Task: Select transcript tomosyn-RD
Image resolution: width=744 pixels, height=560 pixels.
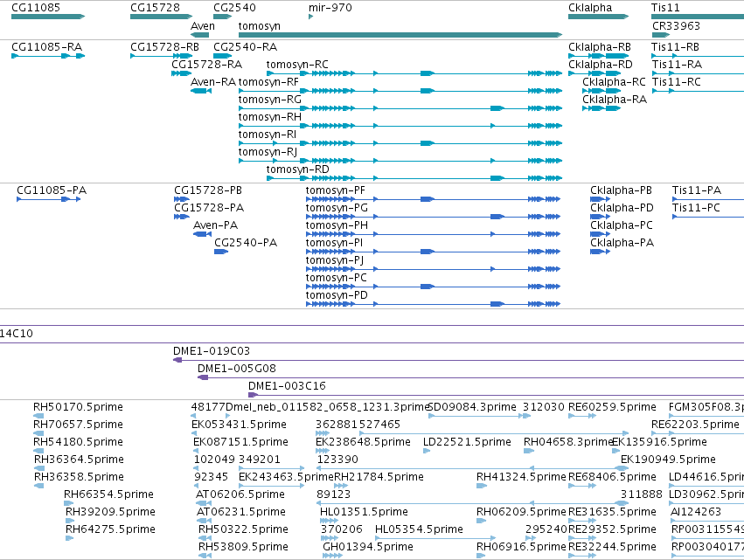Action: pyautogui.click(x=297, y=169)
